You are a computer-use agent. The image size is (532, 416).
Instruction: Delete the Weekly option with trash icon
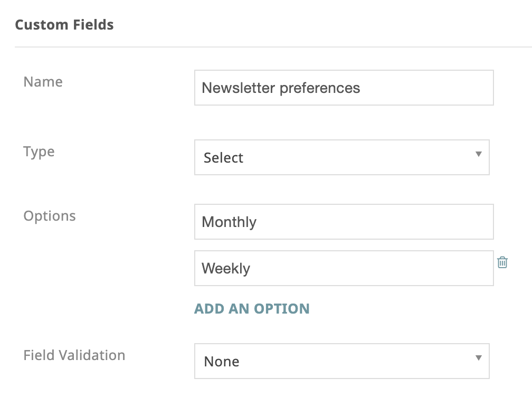(x=502, y=262)
